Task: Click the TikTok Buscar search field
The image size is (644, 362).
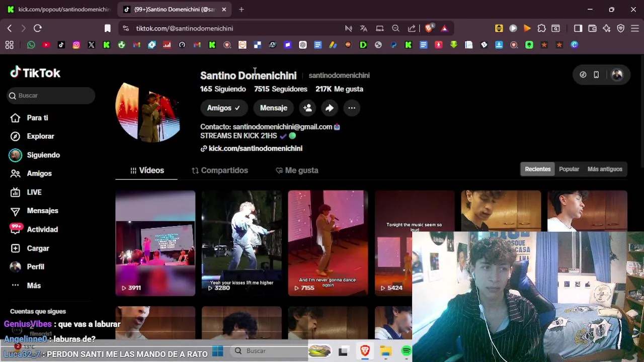Action: point(51,96)
